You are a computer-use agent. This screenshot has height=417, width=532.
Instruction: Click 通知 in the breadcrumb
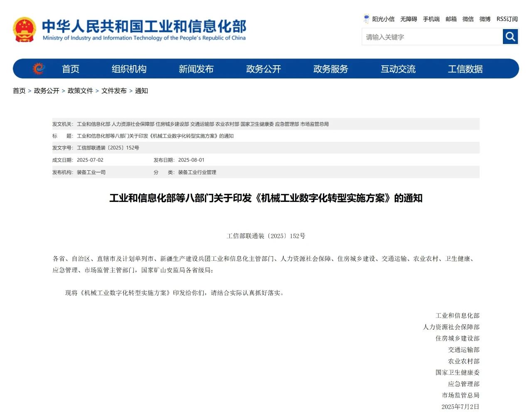point(141,91)
